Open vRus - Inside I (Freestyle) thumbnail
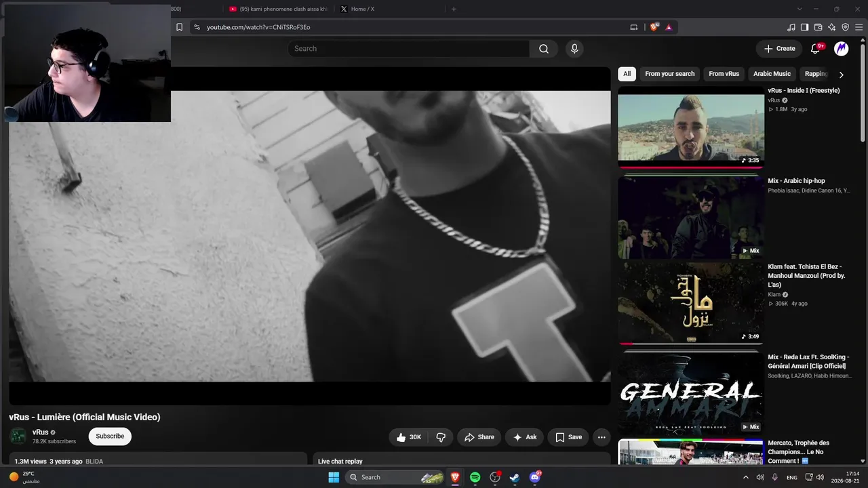This screenshot has height=488, width=868. pyautogui.click(x=690, y=127)
